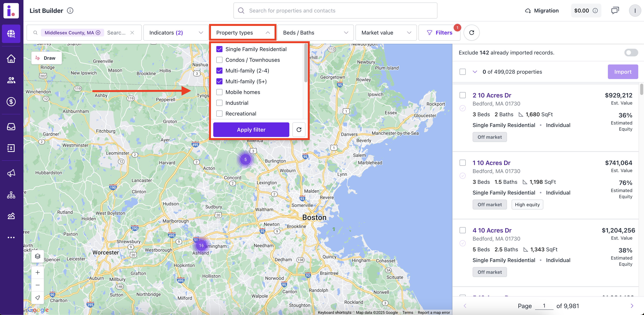Select the 4 10 Acres Dr property checkbox
Image resolution: width=644 pixels, height=315 pixels.
point(462,230)
